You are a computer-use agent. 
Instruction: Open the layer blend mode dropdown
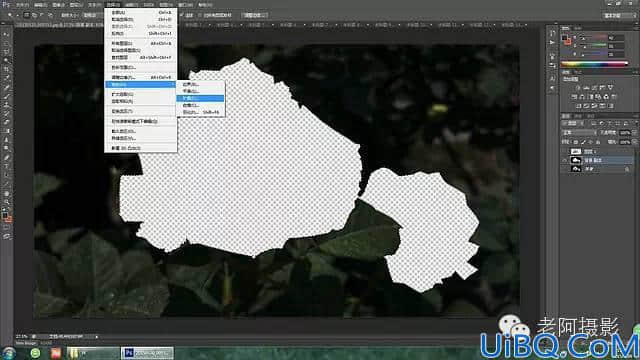click(x=579, y=133)
